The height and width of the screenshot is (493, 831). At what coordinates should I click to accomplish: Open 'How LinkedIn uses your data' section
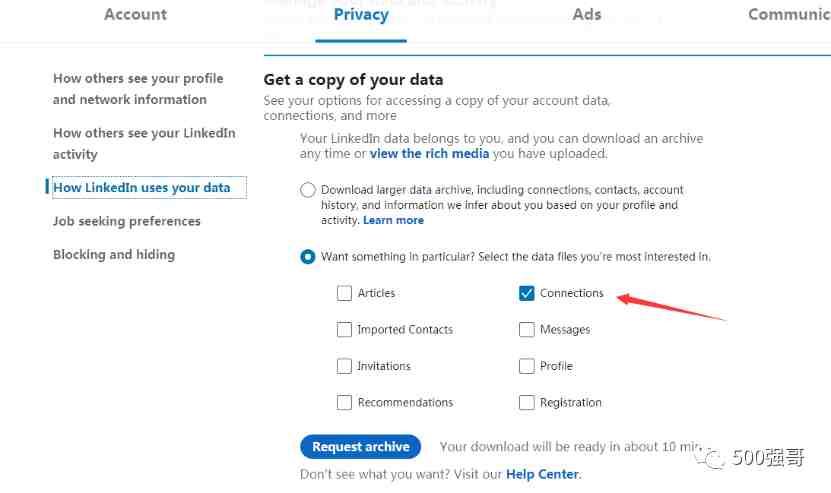(x=142, y=188)
